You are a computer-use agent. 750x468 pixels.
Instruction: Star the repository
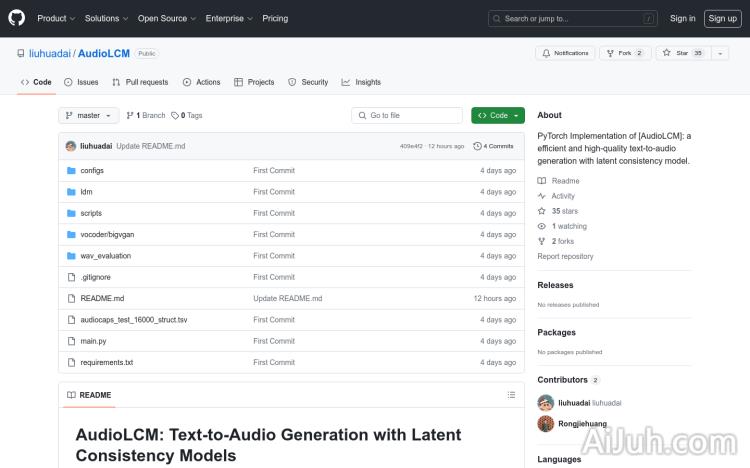[x=683, y=53]
